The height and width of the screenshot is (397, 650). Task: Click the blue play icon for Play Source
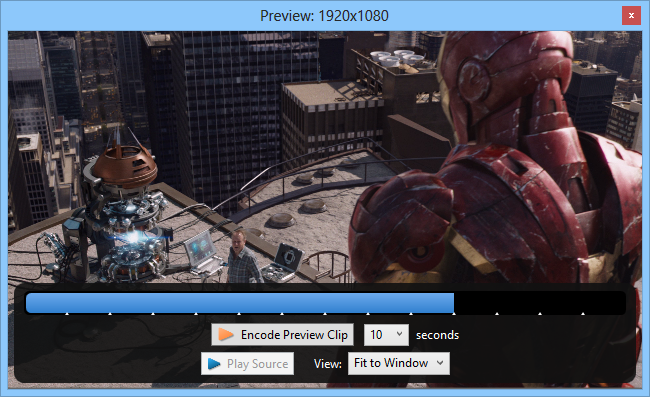214,364
